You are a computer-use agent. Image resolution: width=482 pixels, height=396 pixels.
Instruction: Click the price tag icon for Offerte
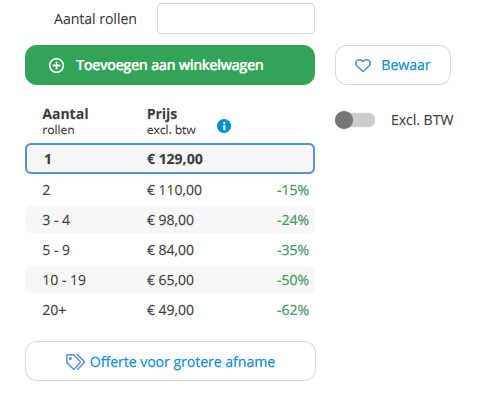pos(75,362)
